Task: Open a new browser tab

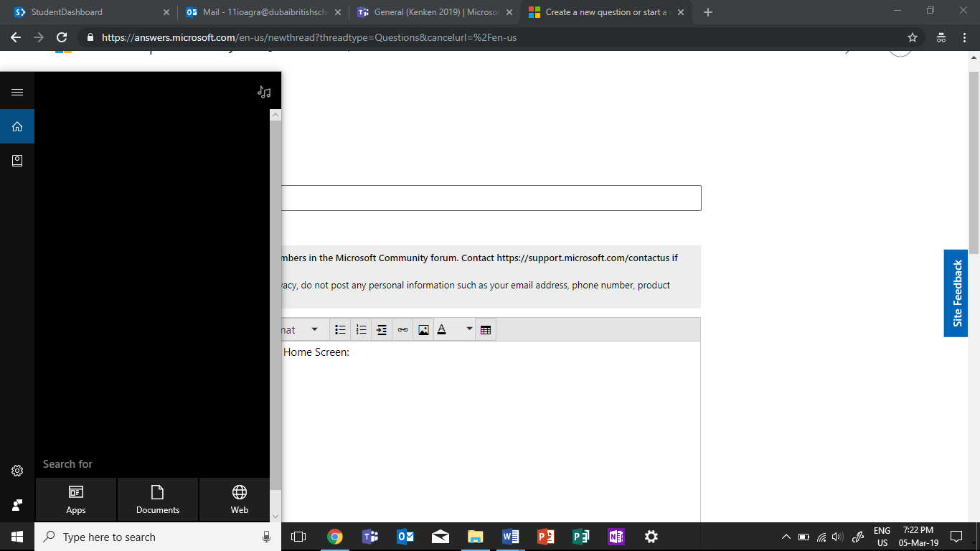Action: [708, 12]
